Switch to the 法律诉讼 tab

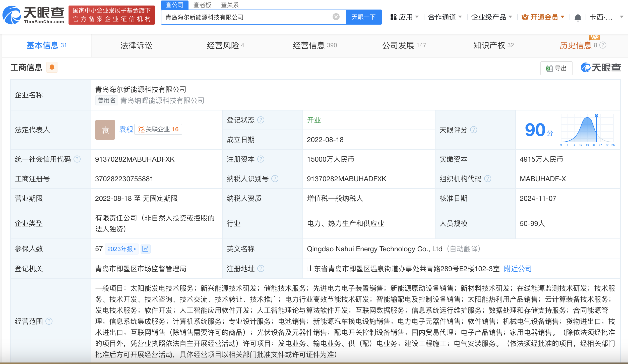136,45
